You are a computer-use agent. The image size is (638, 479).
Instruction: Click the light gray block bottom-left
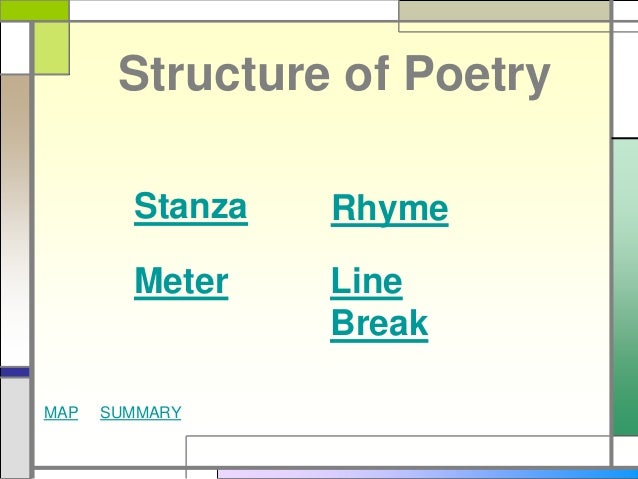(x=15, y=428)
